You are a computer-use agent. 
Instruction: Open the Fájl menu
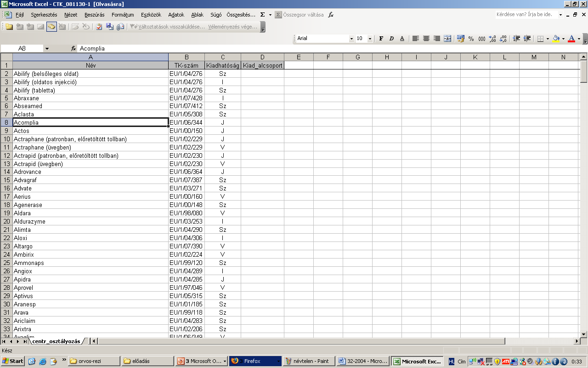(x=20, y=15)
